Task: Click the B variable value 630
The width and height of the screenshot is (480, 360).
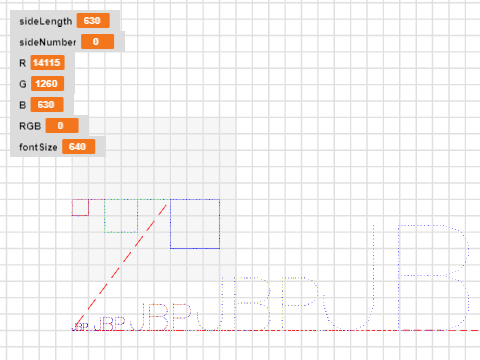Action: tap(47, 105)
